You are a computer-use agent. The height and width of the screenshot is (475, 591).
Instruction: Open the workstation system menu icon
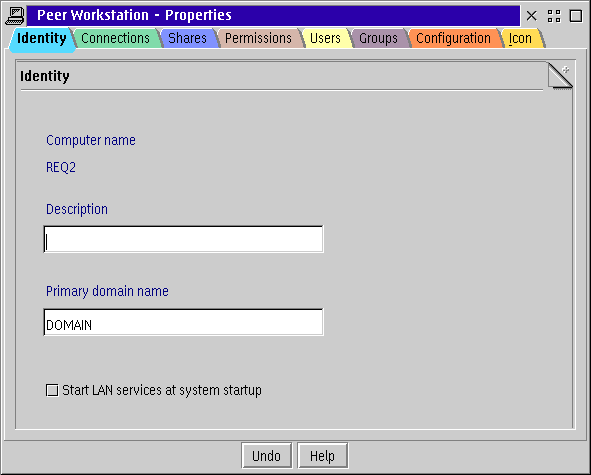(15, 16)
